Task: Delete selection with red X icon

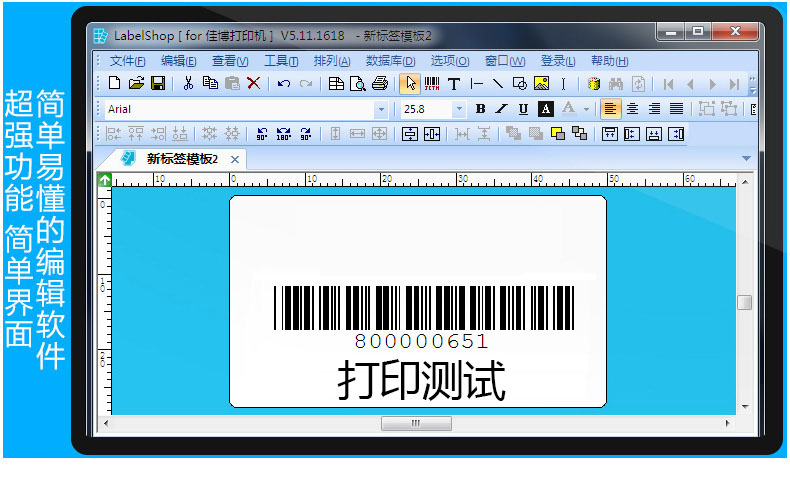Action: [x=254, y=83]
